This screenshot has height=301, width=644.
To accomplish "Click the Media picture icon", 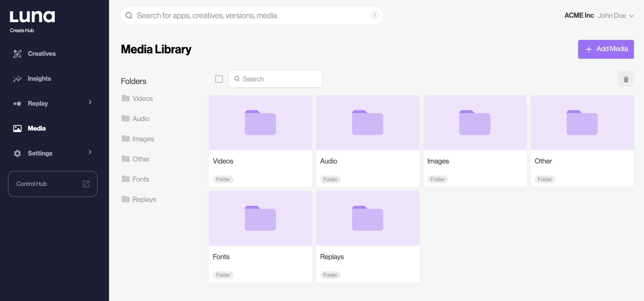I will pyautogui.click(x=17, y=129).
